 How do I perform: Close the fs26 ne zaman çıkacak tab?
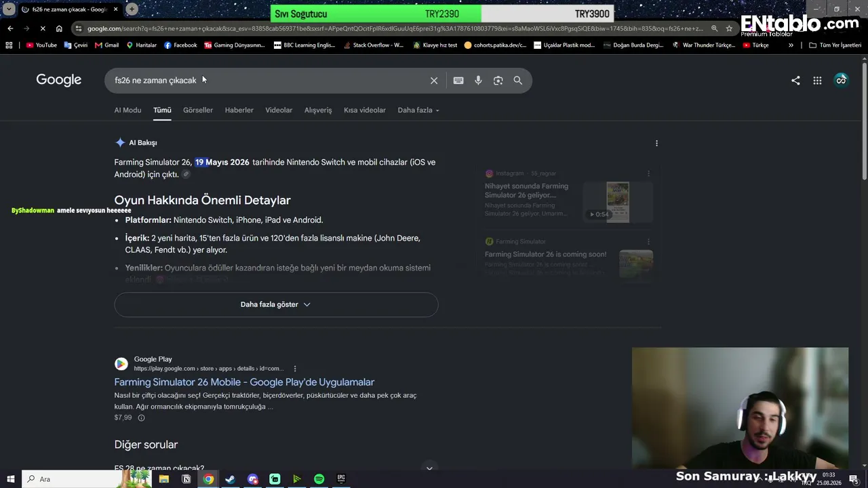click(x=116, y=9)
